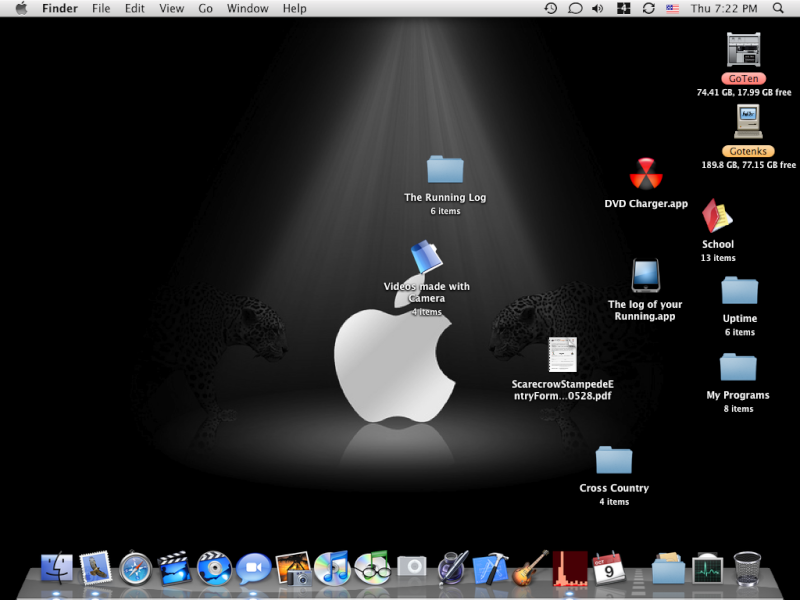800x600 pixels.
Task: Open iDVD disc icon in Dock
Action: pos(214,567)
